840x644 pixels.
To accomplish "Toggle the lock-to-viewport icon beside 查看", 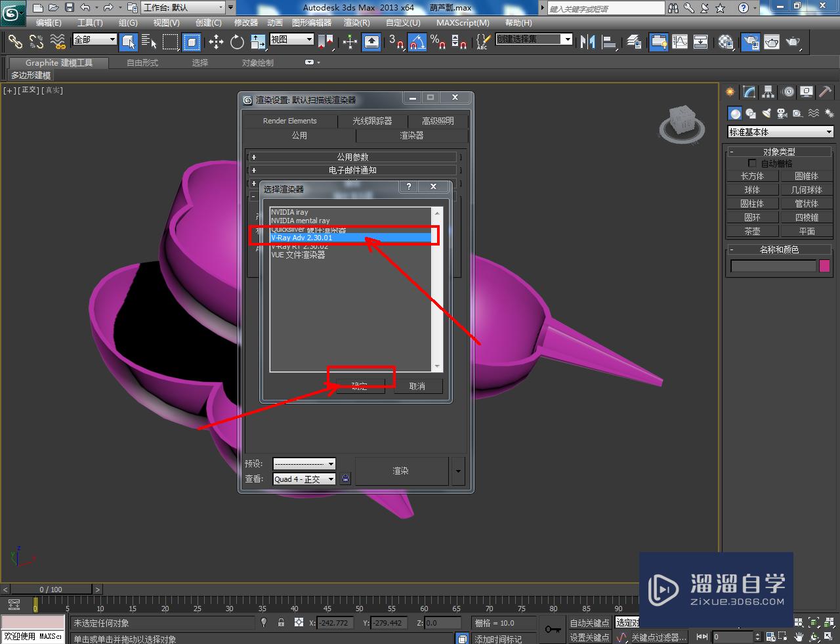I will coord(346,479).
